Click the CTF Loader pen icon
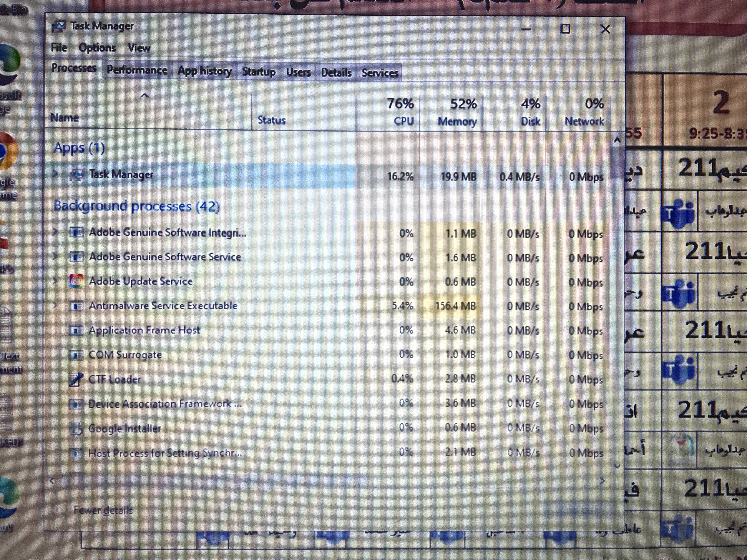The width and height of the screenshot is (747, 560). [x=76, y=379]
